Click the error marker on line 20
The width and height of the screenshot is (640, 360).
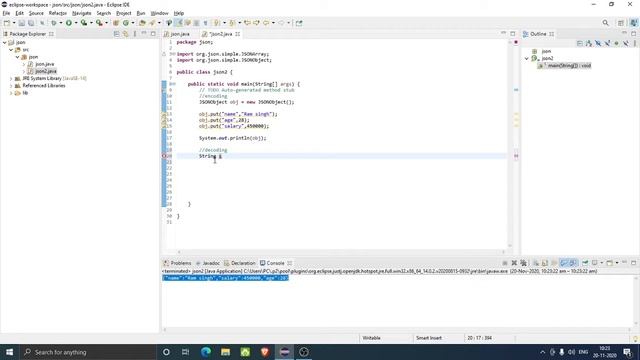164,156
